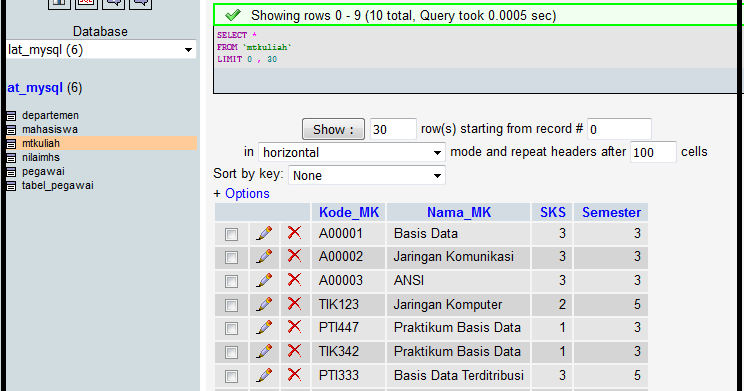Click the mtkuliah table browse icon

pos(11,144)
